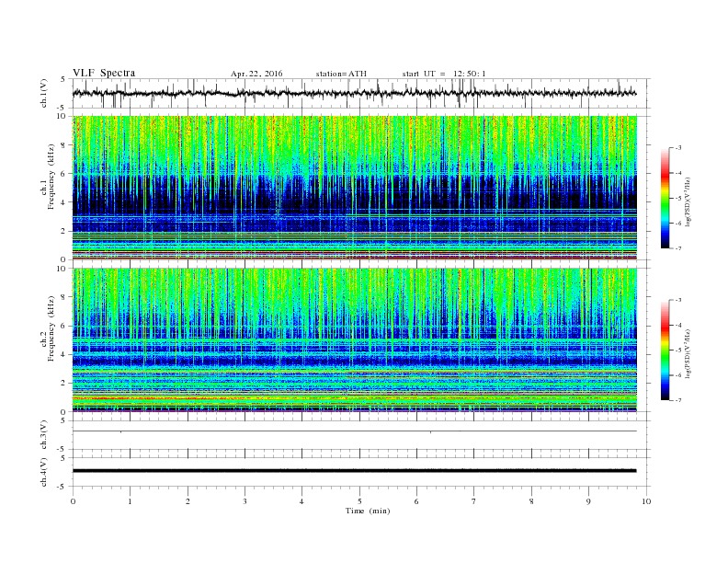
Task: Click the "ch.1(V)" waveform axis label
Action: pyautogui.click(x=44, y=93)
